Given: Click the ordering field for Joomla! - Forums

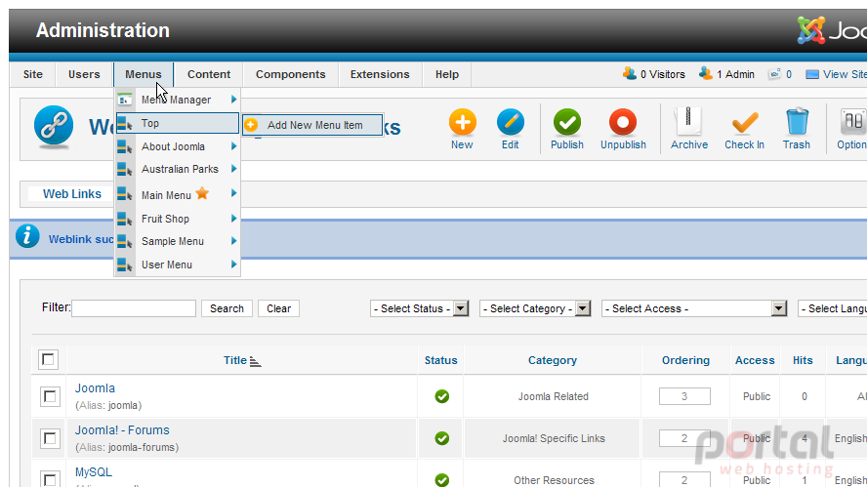Looking at the screenshot, I should click(x=684, y=438).
